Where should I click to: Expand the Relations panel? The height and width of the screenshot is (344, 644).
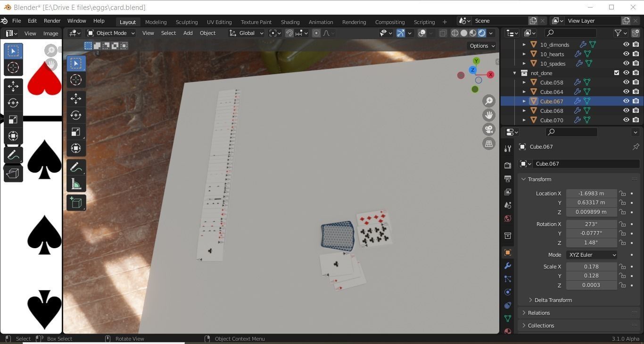pyautogui.click(x=539, y=313)
